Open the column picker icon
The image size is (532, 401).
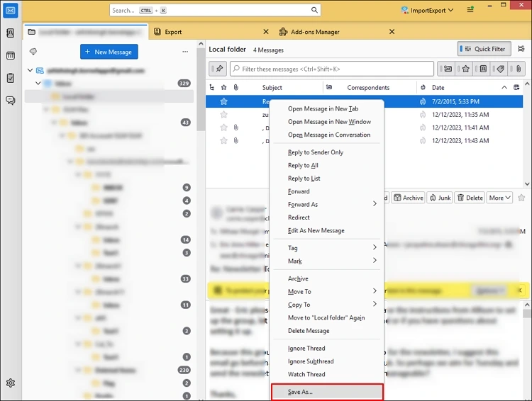(x=516, y=87)
